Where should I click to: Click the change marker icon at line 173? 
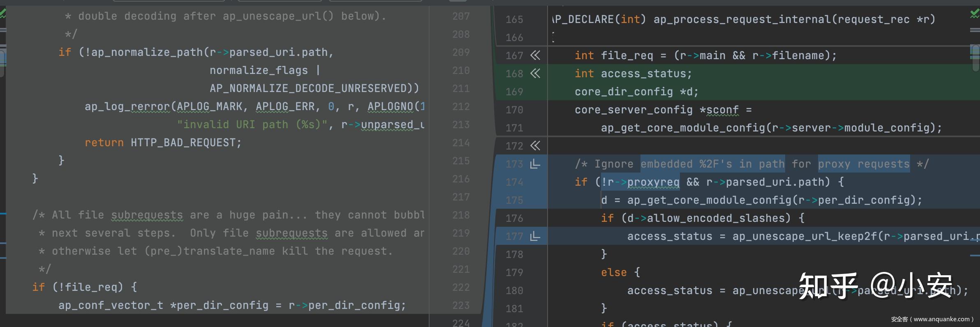coord(535,164)
